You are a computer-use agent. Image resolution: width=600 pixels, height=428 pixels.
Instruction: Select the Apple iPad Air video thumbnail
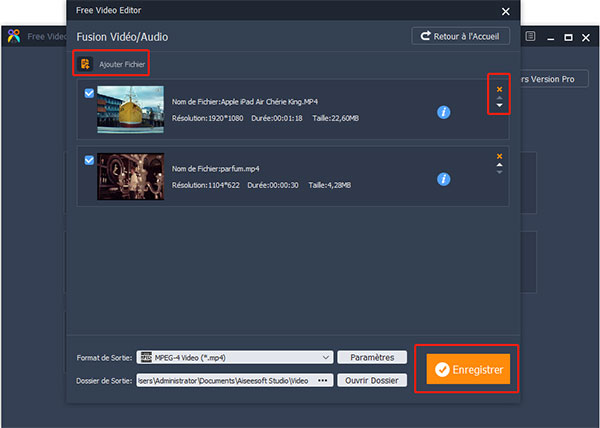(130, 109)
